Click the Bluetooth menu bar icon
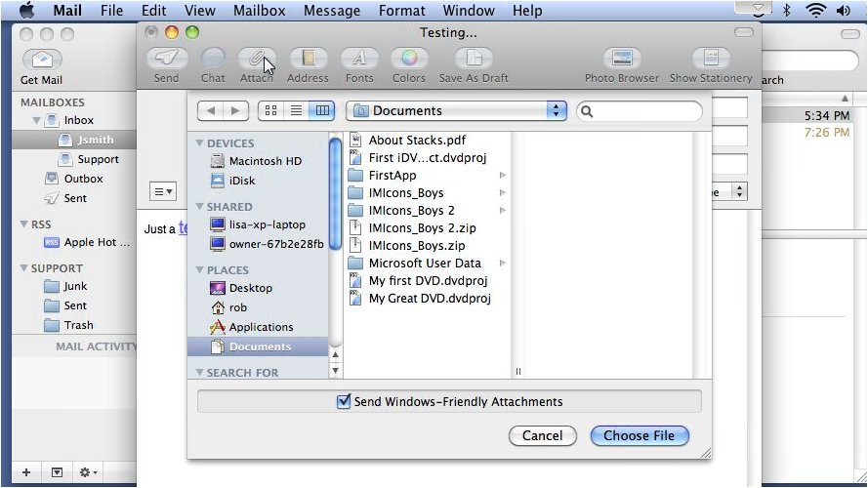Screen dimensions: 868x488 pyautogui.click(x=787, y=10)
